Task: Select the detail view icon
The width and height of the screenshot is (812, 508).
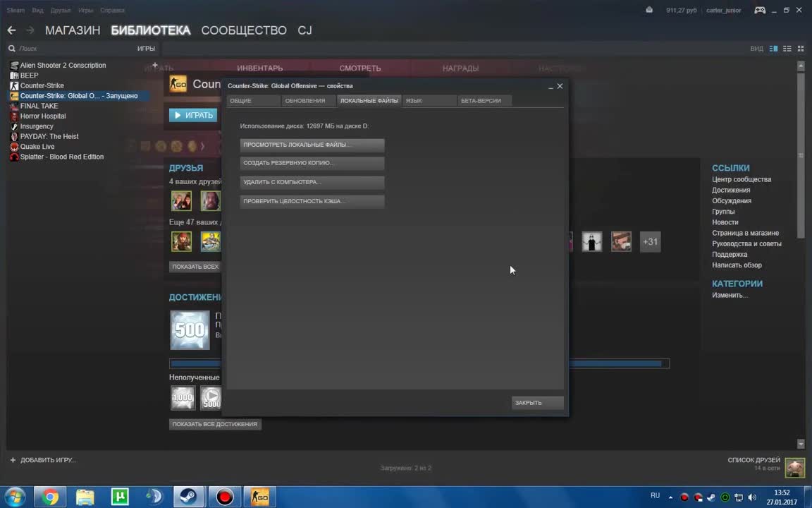Action: [774, 49]
